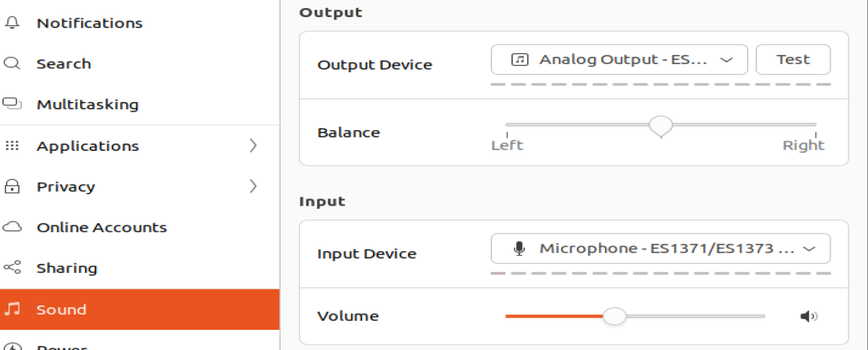Screen dimensions: 868x350
Task: Open the Output Device dropdown
Action: point(619,60)
